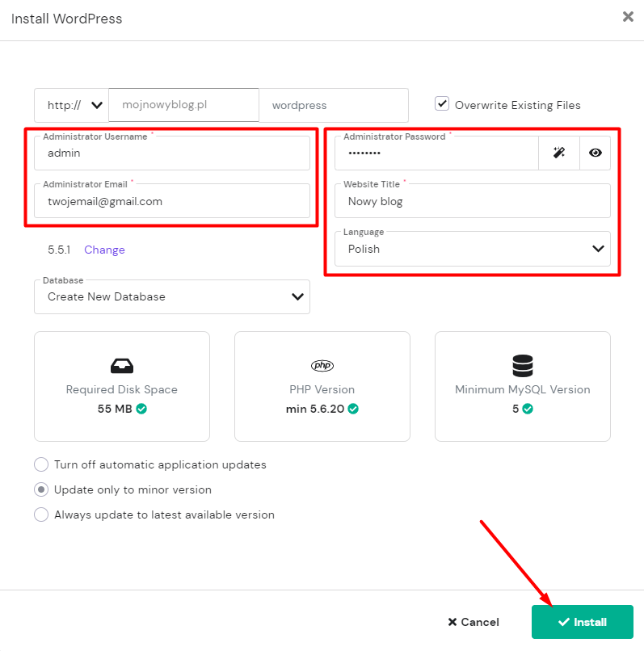
Task: Click green checkmark next to 55 MB
Action: coord(141,409)
